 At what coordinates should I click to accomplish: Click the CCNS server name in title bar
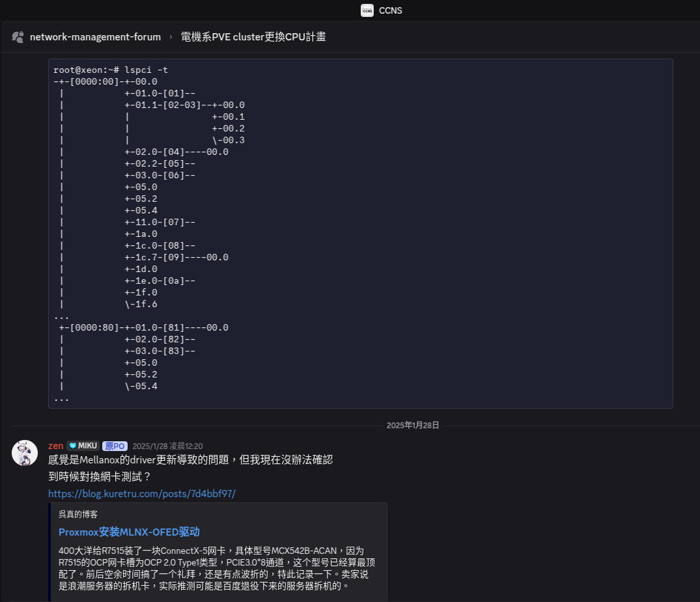(x=391, y=10)
